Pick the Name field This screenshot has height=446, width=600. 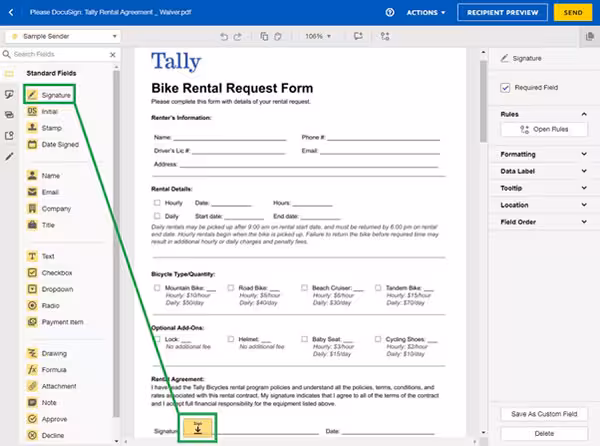[x=44, y=176]
